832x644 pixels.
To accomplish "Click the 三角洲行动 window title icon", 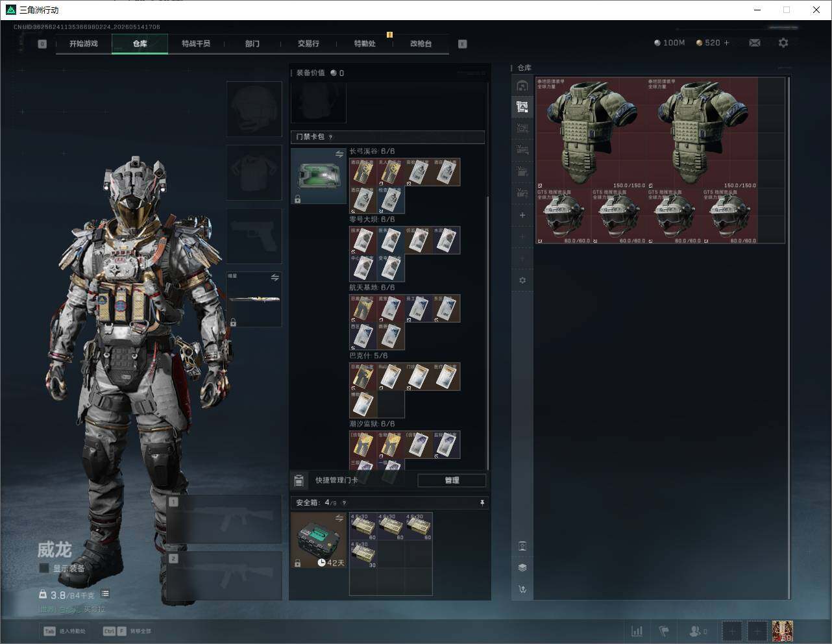I will [x=10, y=10].
